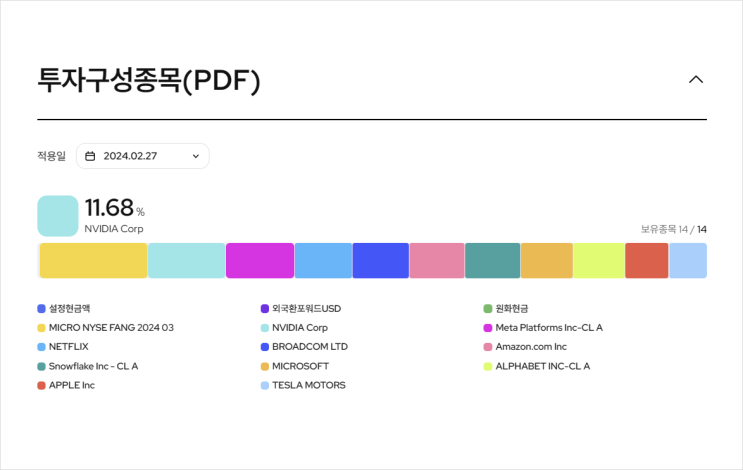Click the 11.68 percent value

point(115,208)
